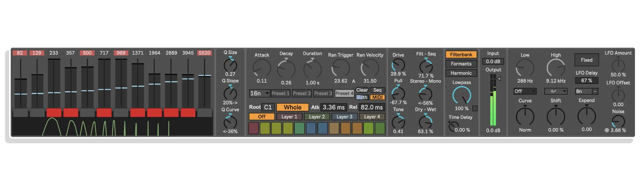
Task: Click the Rel 82.0 ms field
Action: (372, 107)
